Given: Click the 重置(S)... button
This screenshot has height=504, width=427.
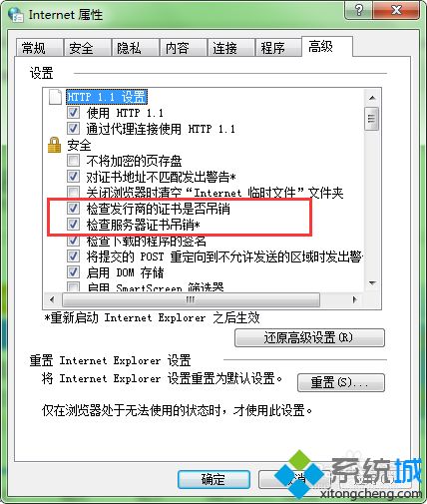Looking at the screenshot, I should click(341, 382).
